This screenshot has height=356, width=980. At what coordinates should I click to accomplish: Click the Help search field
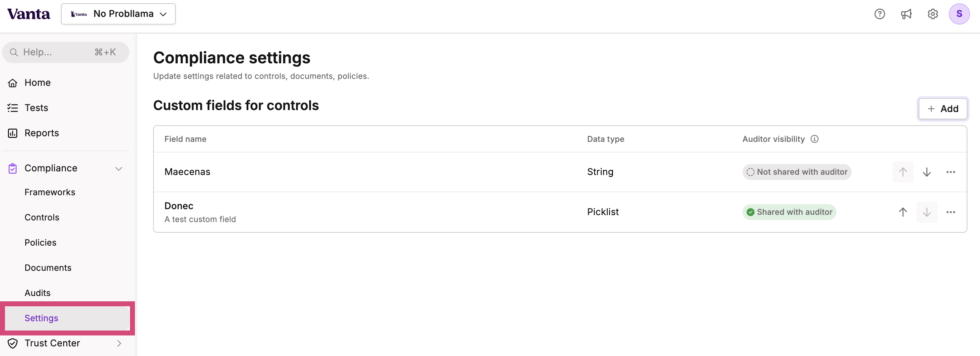[65, 52]
